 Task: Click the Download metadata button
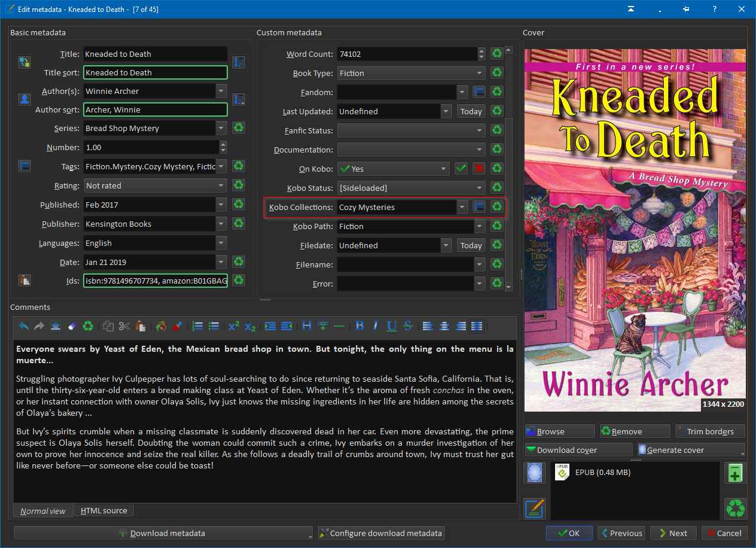point(162,533)
